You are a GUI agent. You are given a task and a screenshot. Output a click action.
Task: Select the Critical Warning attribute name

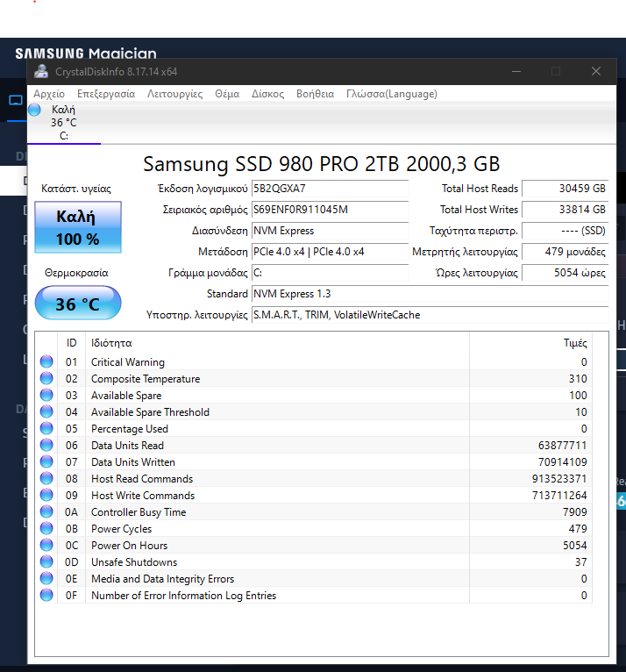pyautogui.click(x=128, y=362)
